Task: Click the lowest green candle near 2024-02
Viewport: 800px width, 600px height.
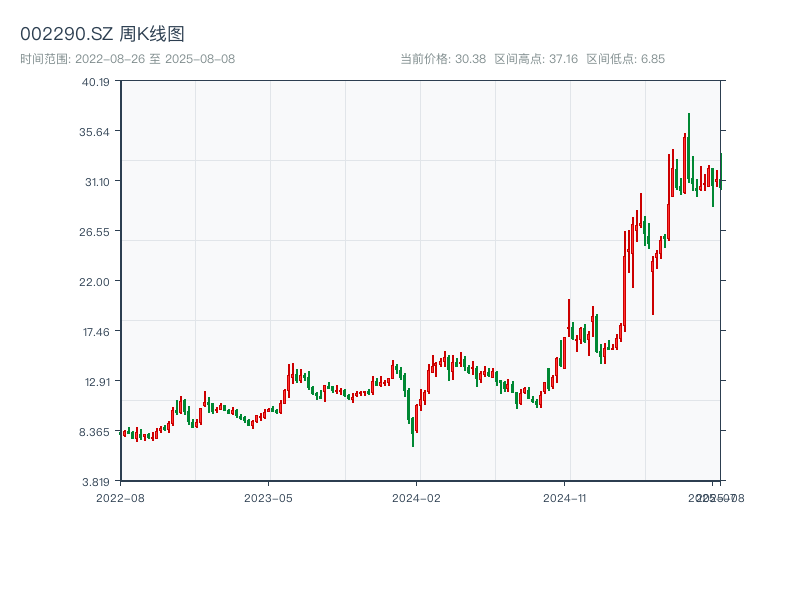Action: pos(413,432)
